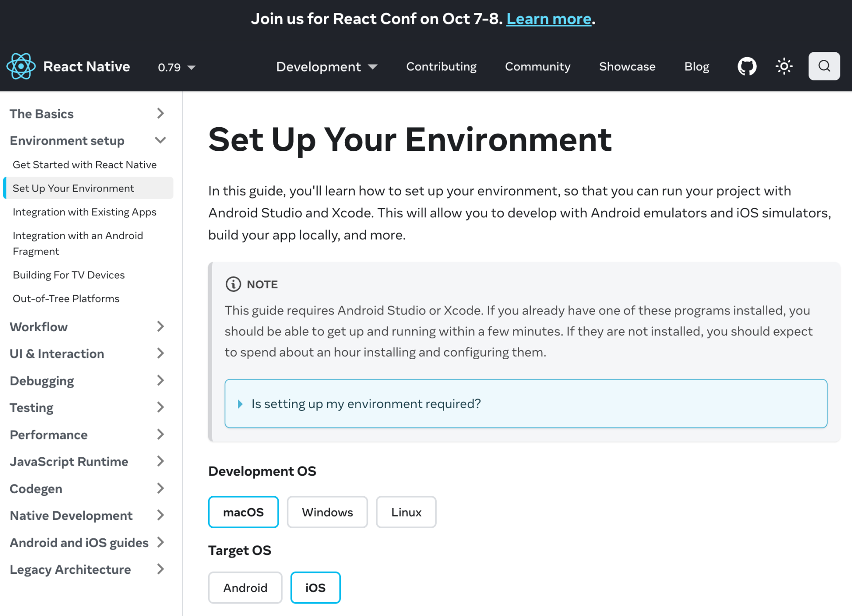Open the GitHub repository icon

(747, 66)
